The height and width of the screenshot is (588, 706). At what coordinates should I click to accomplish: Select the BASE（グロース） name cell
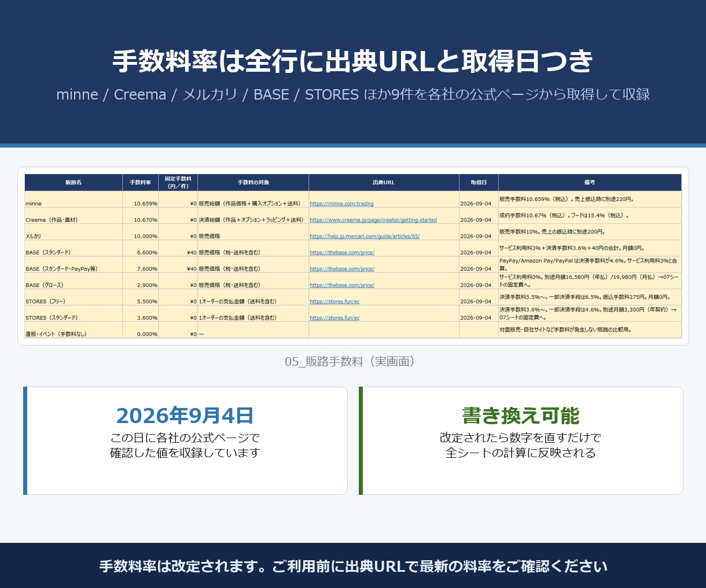[73, 280]
